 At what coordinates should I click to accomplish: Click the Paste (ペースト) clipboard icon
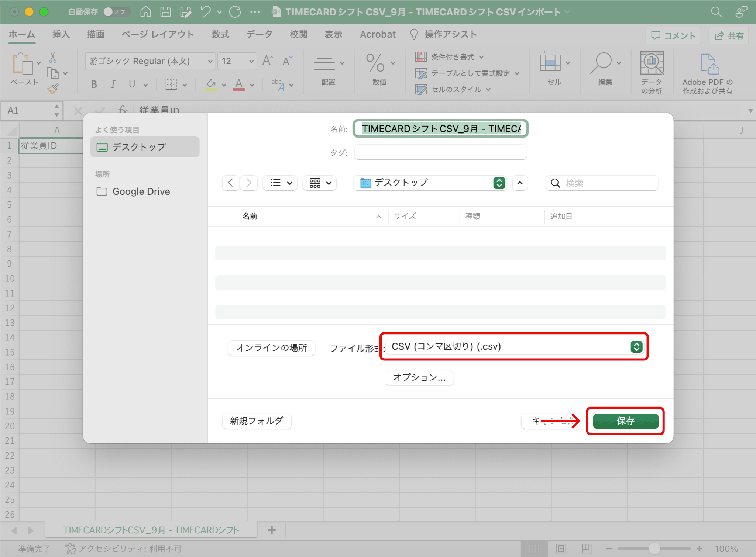tap(22, 63)
